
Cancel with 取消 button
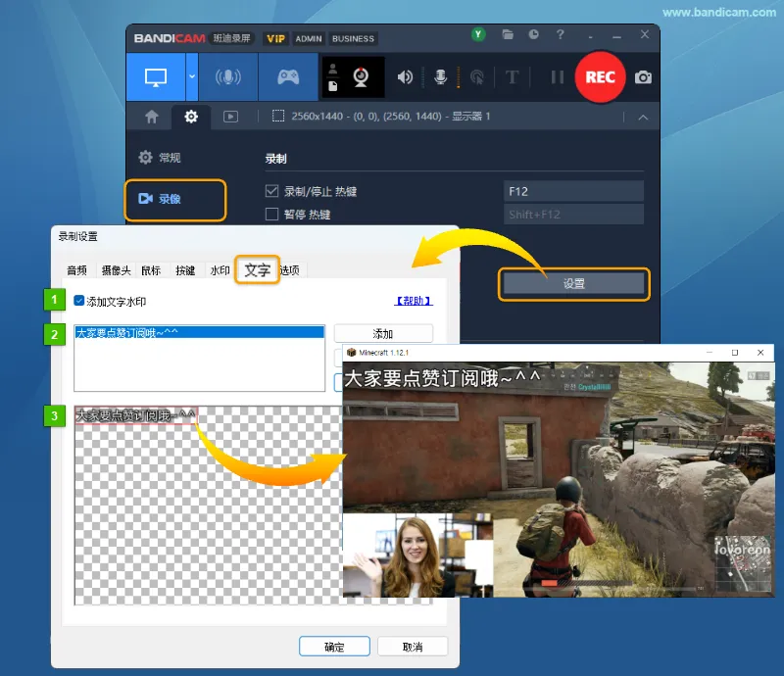(x=413, y=647)
